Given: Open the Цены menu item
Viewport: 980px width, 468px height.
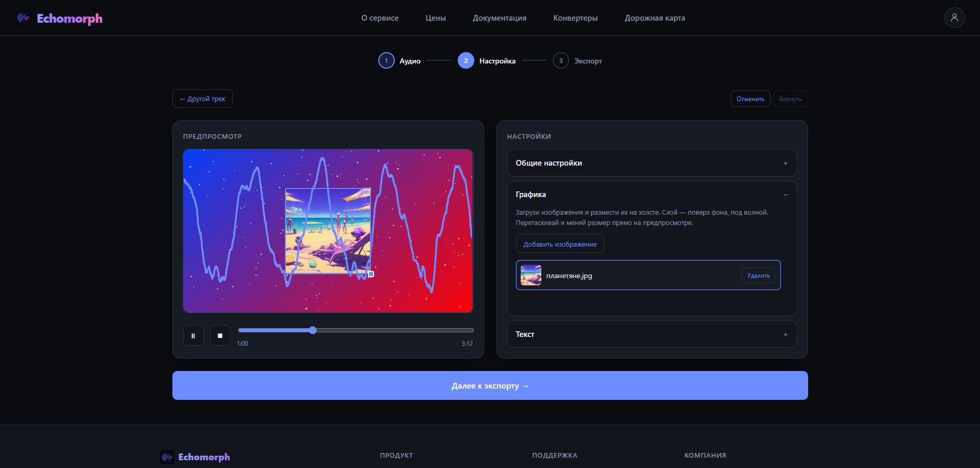Looking at the screenshot, I should 436,18.
